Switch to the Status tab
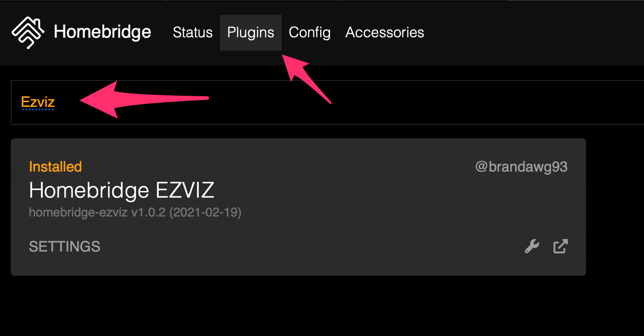The image size is (644, 336). pyautogui.click(x=193, y=32)
